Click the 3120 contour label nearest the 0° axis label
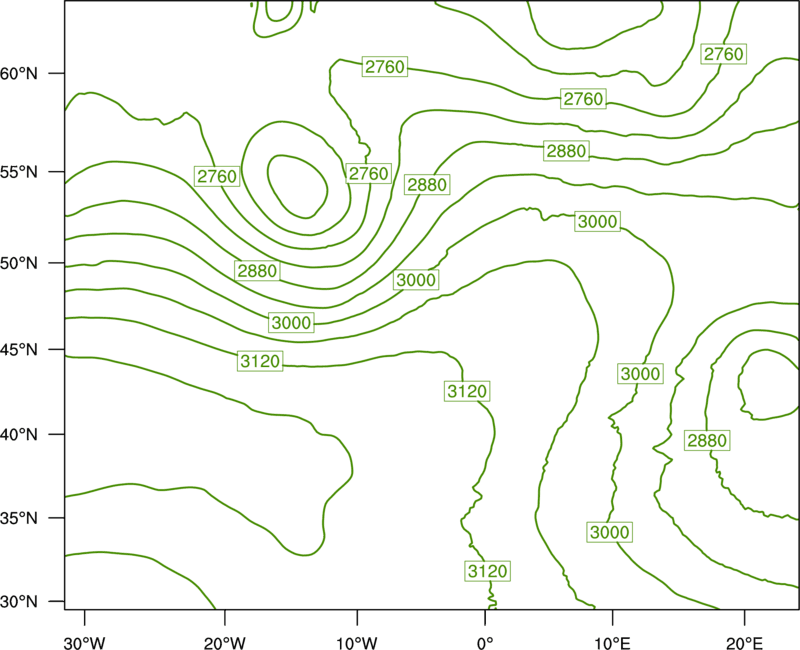Viewport: 800px width, 650px height. (488, 571)
